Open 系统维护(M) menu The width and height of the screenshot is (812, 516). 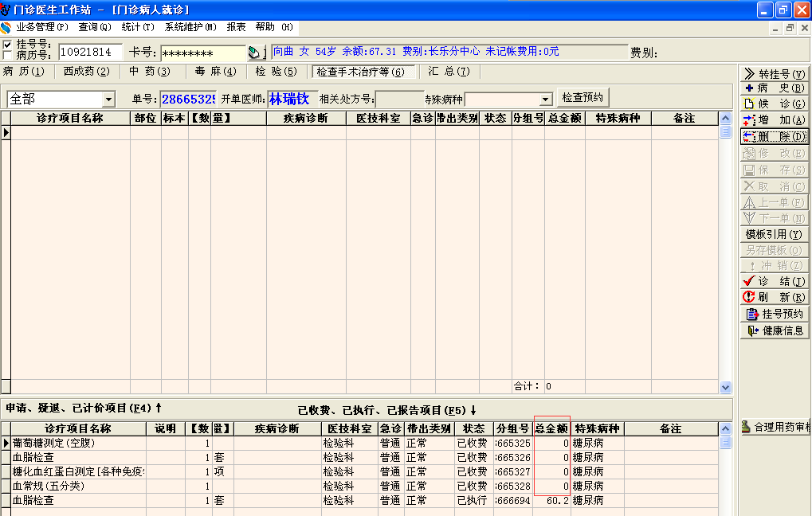(x=190, y=27)
